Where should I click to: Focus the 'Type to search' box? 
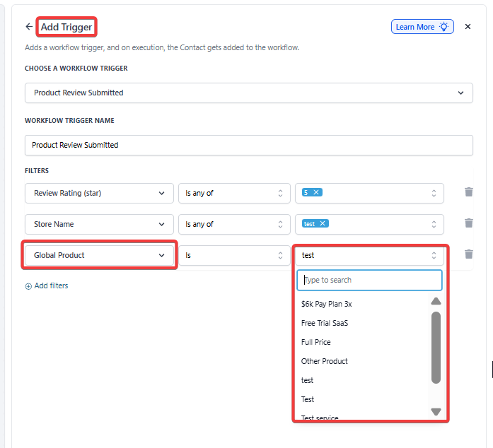click(369, 280)
